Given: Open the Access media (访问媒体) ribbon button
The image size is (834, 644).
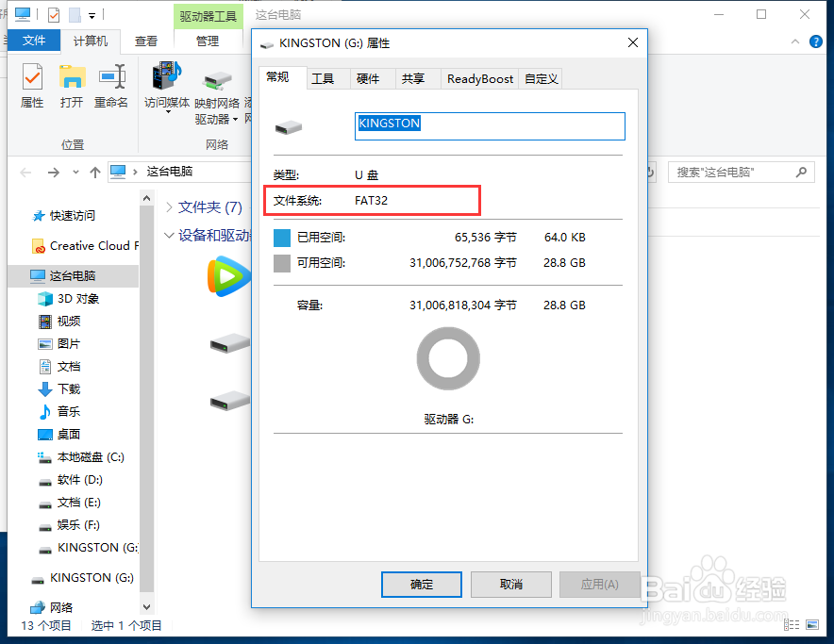Looking at the screenshot, I should click(x=167, y=87).
